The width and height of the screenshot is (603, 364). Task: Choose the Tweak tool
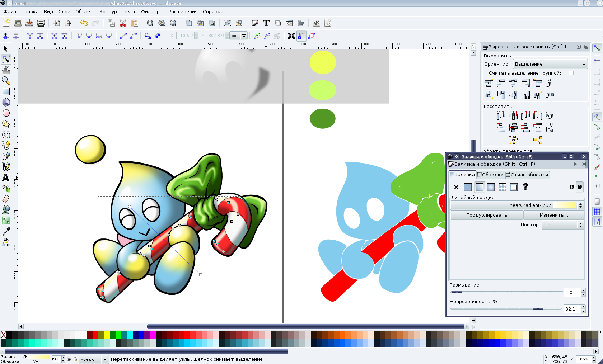pyautogui.click(x=6, y=70)
